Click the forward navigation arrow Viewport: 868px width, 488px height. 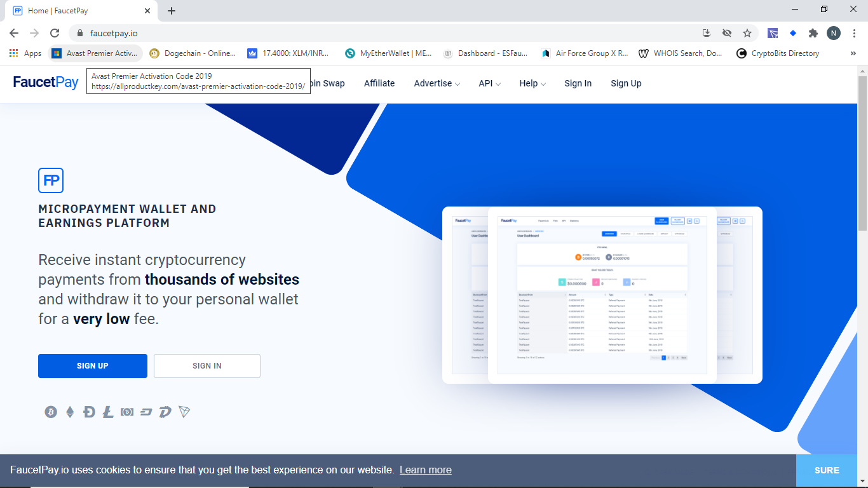pos(34,33)
